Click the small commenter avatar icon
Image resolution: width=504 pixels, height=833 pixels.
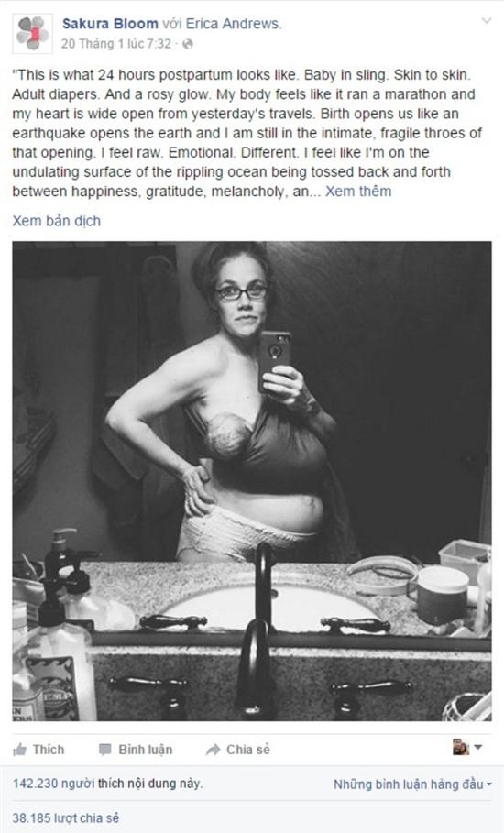460,747
